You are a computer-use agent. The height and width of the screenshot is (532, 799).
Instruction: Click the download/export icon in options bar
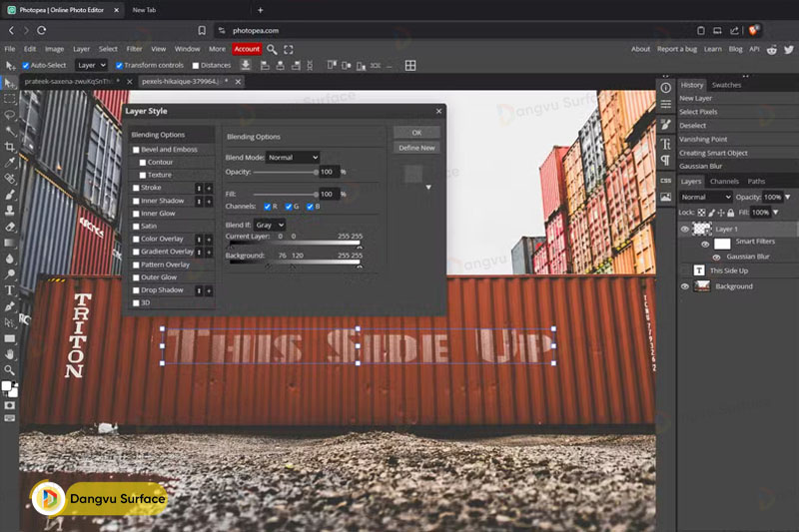(246, 65)
